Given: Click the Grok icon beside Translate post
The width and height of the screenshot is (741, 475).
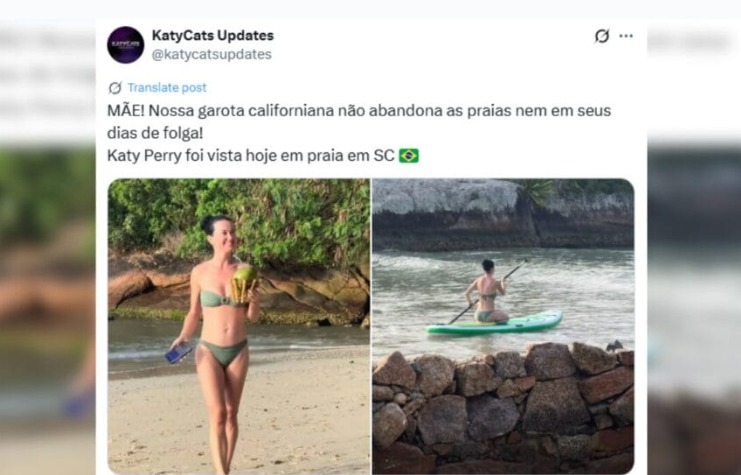Looking at the screenshot, I should 115,88.
